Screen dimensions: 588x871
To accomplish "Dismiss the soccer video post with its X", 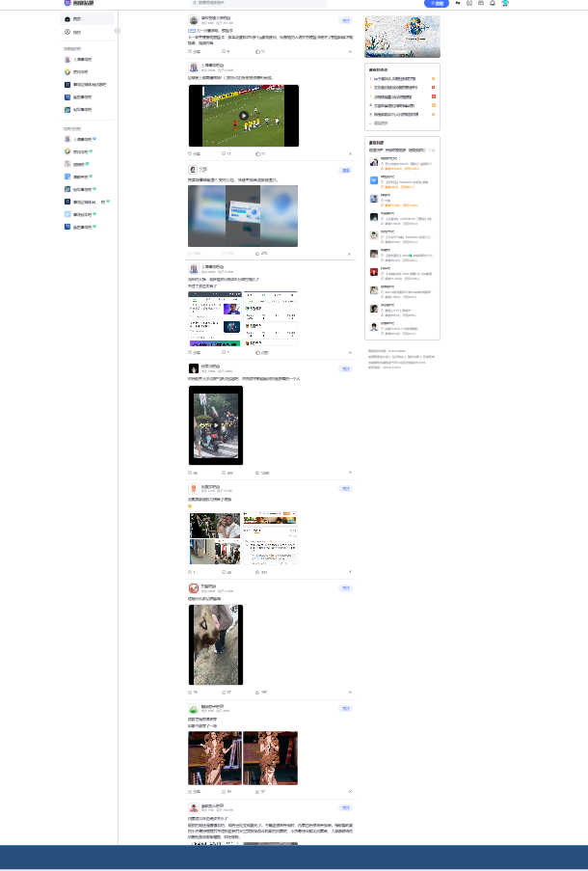I will pyautogui.click(x=350, y=154).
